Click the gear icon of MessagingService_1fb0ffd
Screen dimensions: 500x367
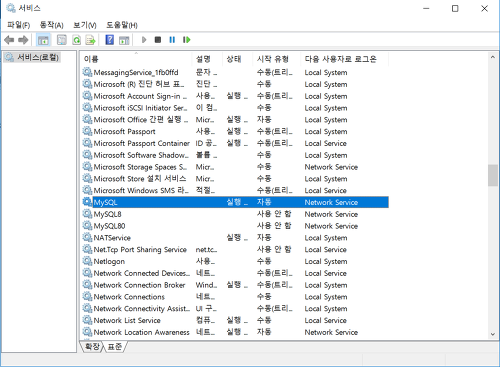coord(87,72)
